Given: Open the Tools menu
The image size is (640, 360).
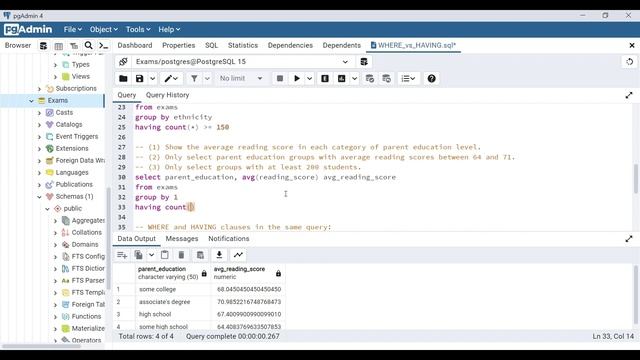Looking at the screenshot, I should click(x=138, y=29).
